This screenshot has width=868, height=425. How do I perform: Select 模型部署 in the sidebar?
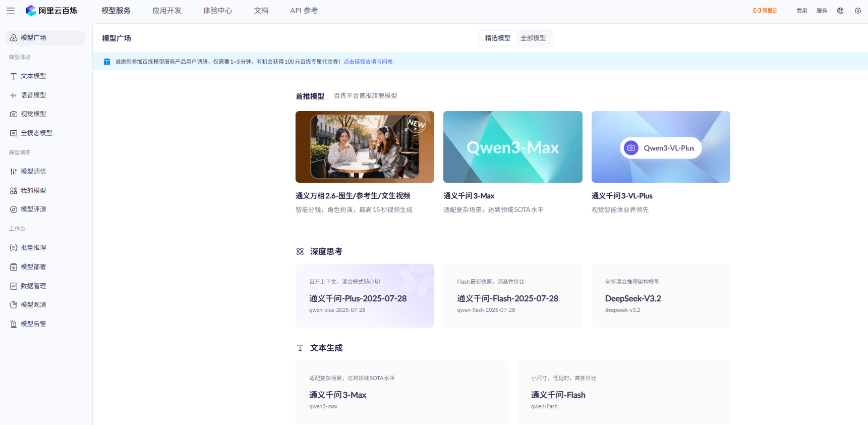(x=45, y=267)
